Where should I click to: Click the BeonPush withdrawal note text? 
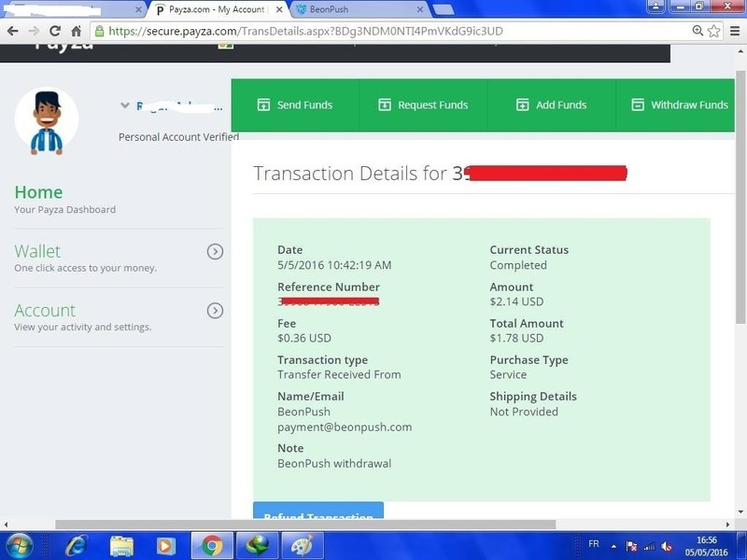pyautogui.click(x=334, y=464)
